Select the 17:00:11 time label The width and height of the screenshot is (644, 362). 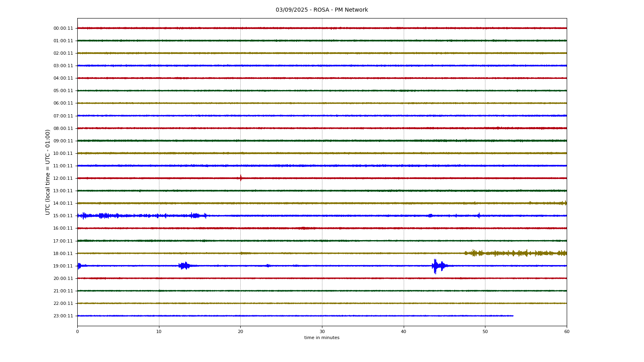coord(63,241)
